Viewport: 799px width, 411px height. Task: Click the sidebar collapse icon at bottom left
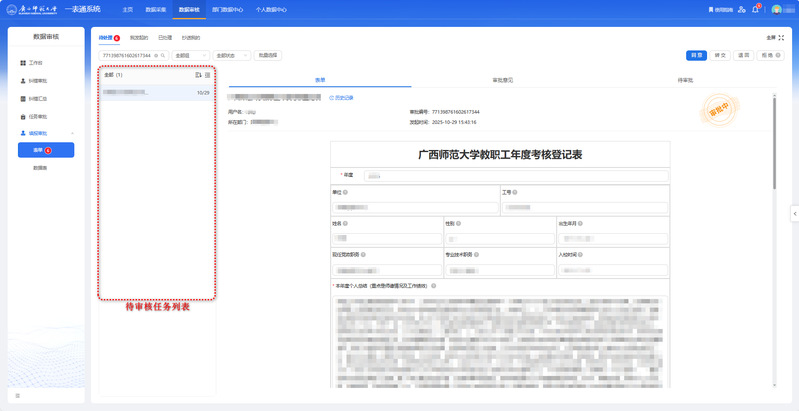click(17, 396)
